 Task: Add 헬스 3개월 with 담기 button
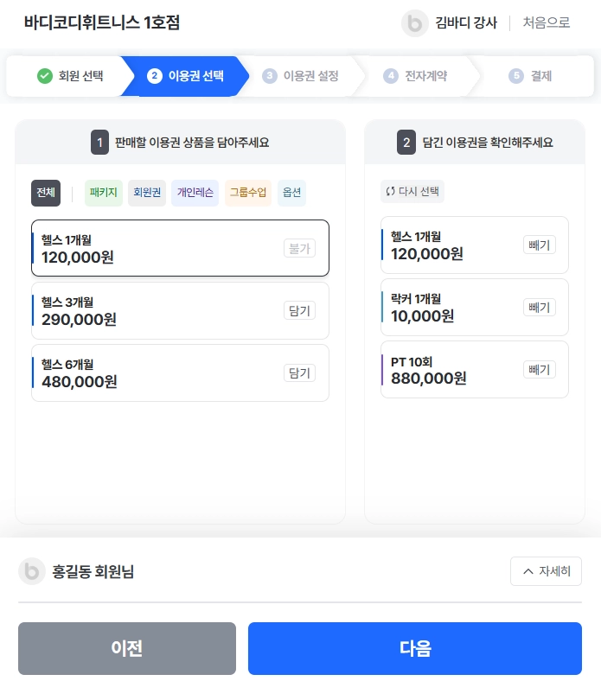299,311
